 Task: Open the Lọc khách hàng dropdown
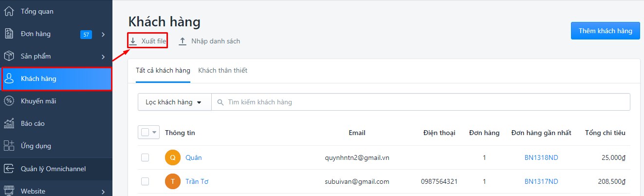pyautogui.click(x=174, y=102)
